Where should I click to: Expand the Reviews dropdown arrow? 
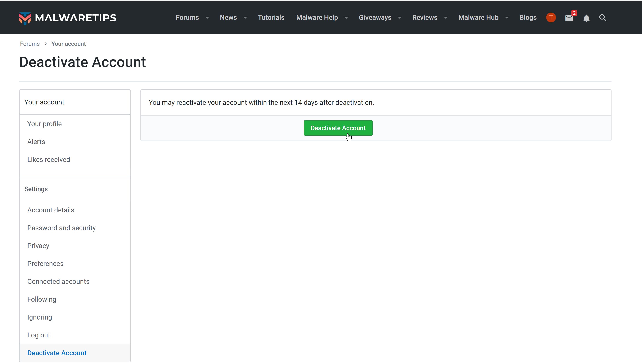[446, 18]
